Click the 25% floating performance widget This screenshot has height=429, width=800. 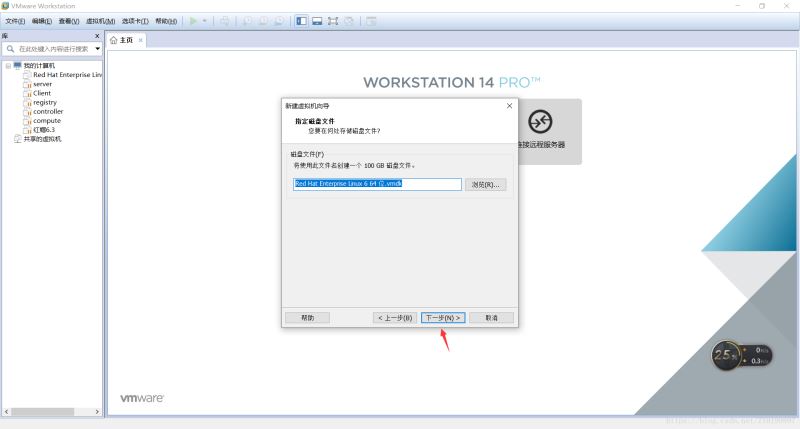click(x=742, y=356)
